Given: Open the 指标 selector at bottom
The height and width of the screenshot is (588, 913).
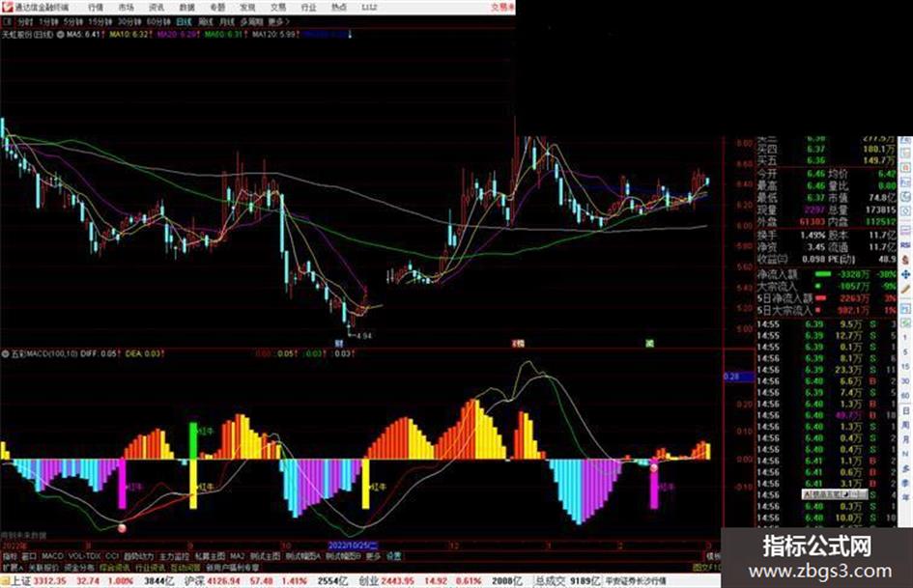Looking at the screenshot, I should point(11,556).
